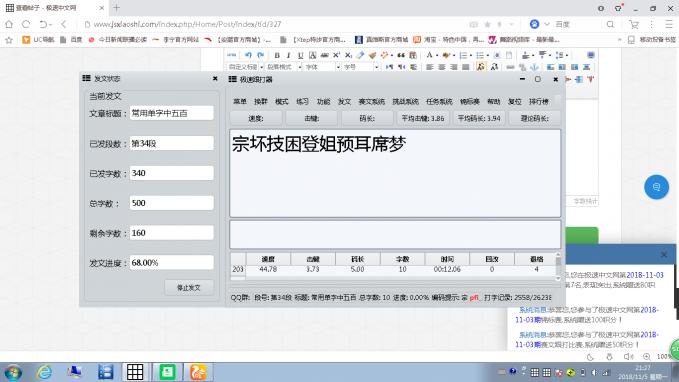The image size is (679, 382).
Task: Apply strikethrough from the editor toolbar
Action: tap(324, 55)
